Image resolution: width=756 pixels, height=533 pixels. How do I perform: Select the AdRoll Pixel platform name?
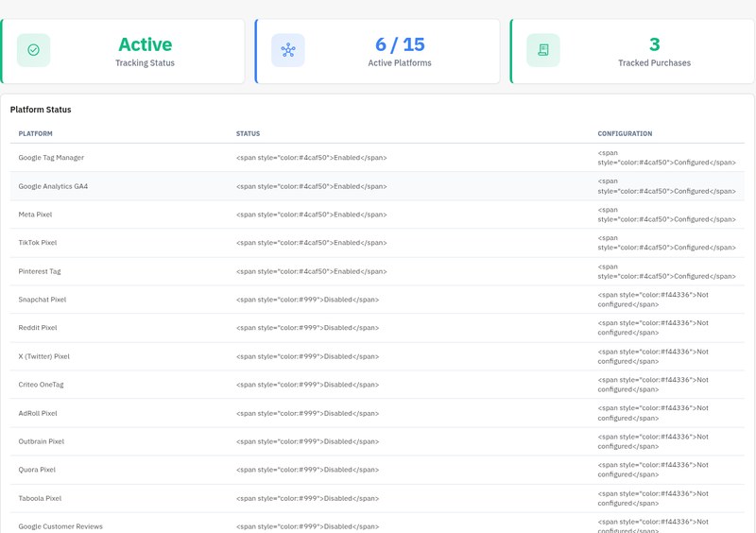tap(38, 413)
